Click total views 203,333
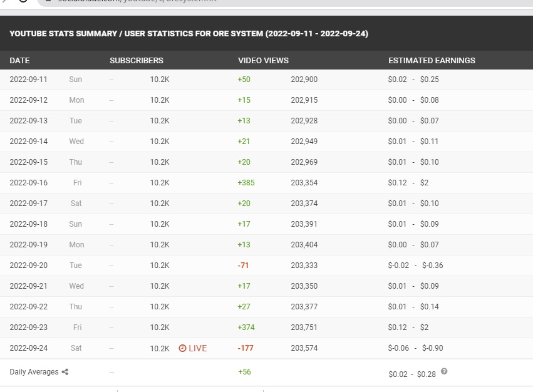 pos(304,265)
